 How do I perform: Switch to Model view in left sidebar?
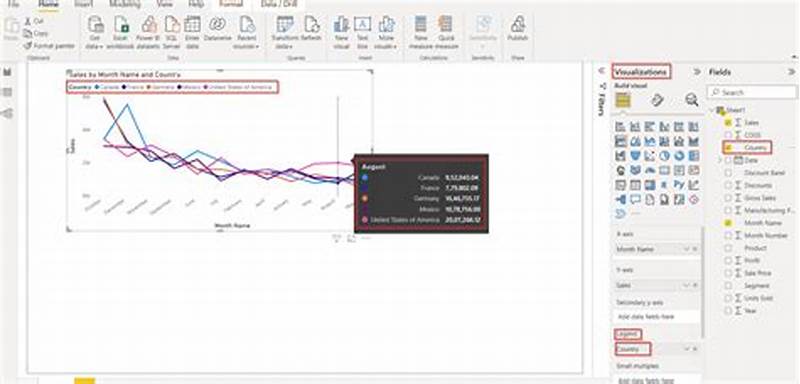click(x=8, y=113)
